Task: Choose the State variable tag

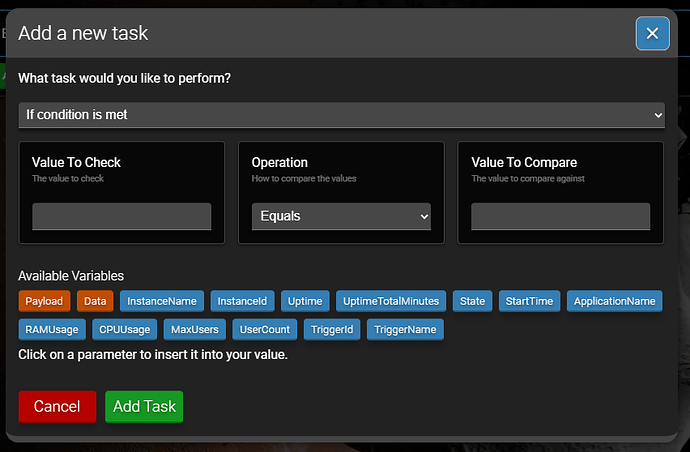Action: pyautogui.click(x=472, y=301)
